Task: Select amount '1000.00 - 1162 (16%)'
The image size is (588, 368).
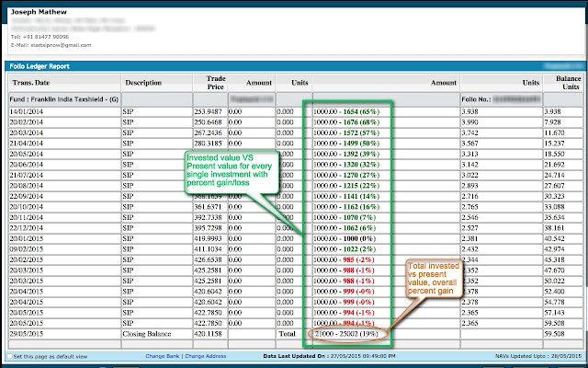Action: (347, 207)
